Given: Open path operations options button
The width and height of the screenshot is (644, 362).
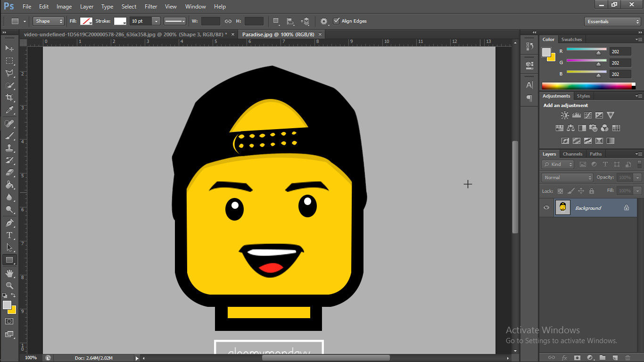Looking at the screenshot, I should point(276,21).
